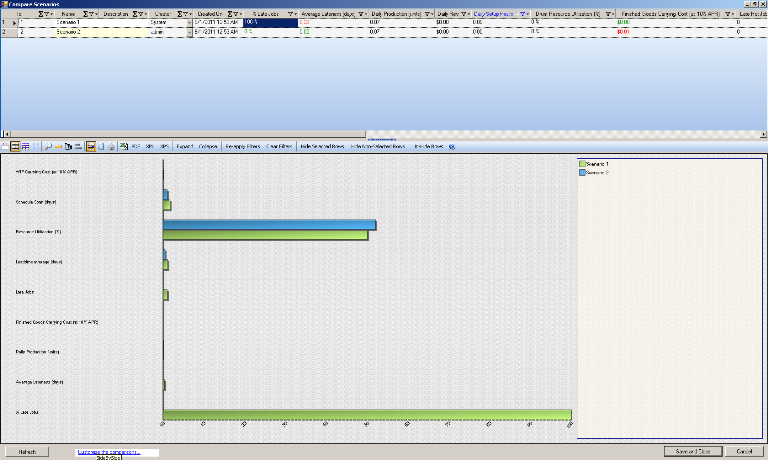Click the Excel export icon in the toolbar
The image size is (768, 460).
(124, 146)
